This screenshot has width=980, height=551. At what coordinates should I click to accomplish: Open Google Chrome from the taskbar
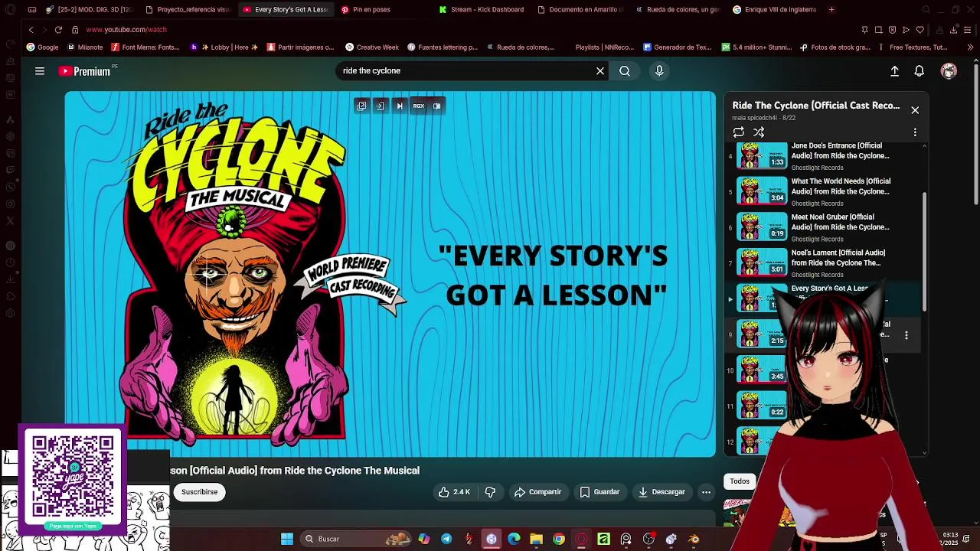click(x=559, y=539)
